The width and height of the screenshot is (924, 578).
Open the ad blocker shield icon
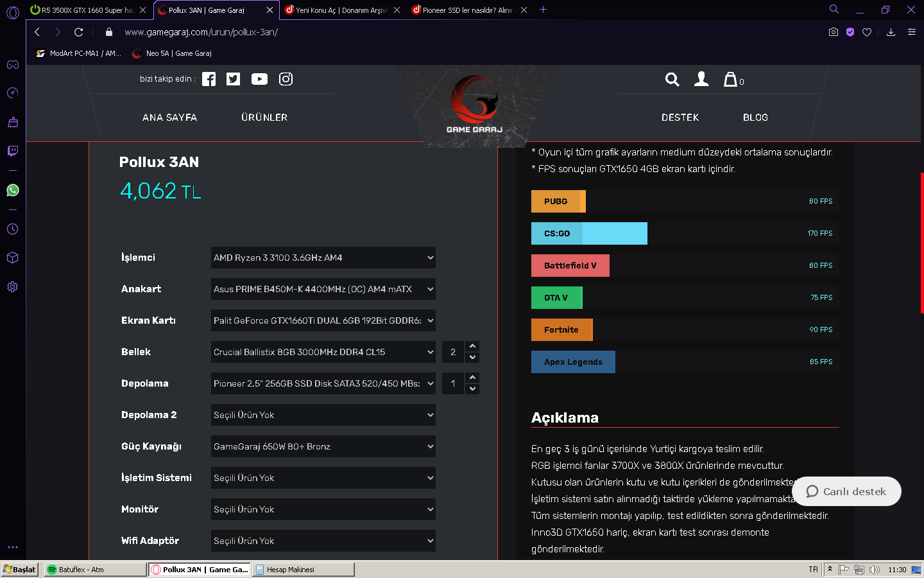pos(850,32)
